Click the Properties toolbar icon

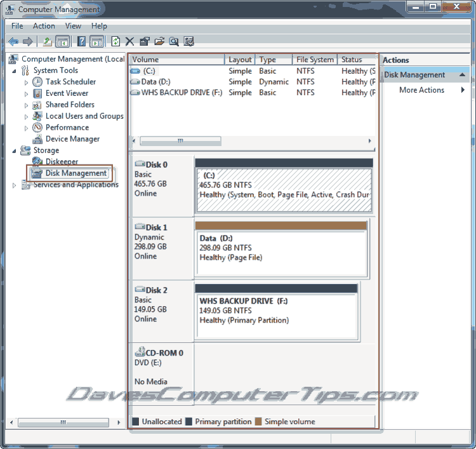[144, 41]
